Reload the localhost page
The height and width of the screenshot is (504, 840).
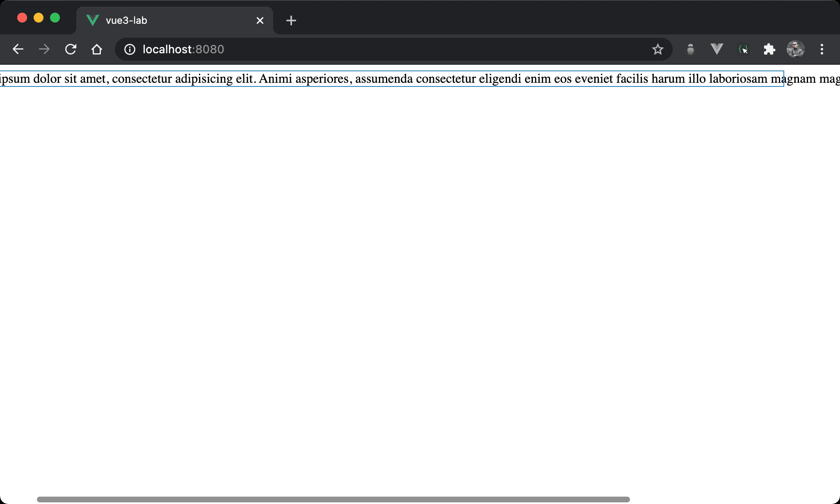pyautogui.click(x=71, y=50)
